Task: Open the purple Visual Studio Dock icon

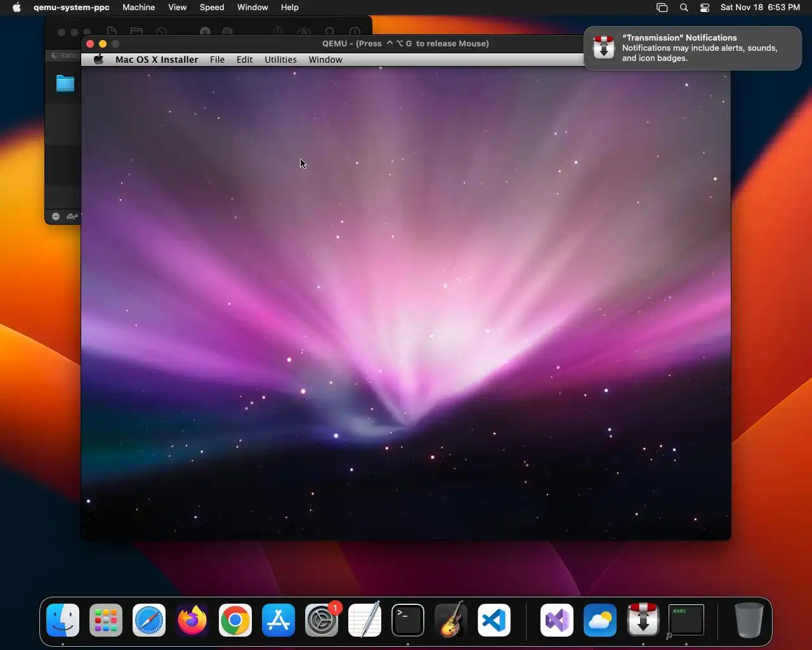Action: pos(557,620)
